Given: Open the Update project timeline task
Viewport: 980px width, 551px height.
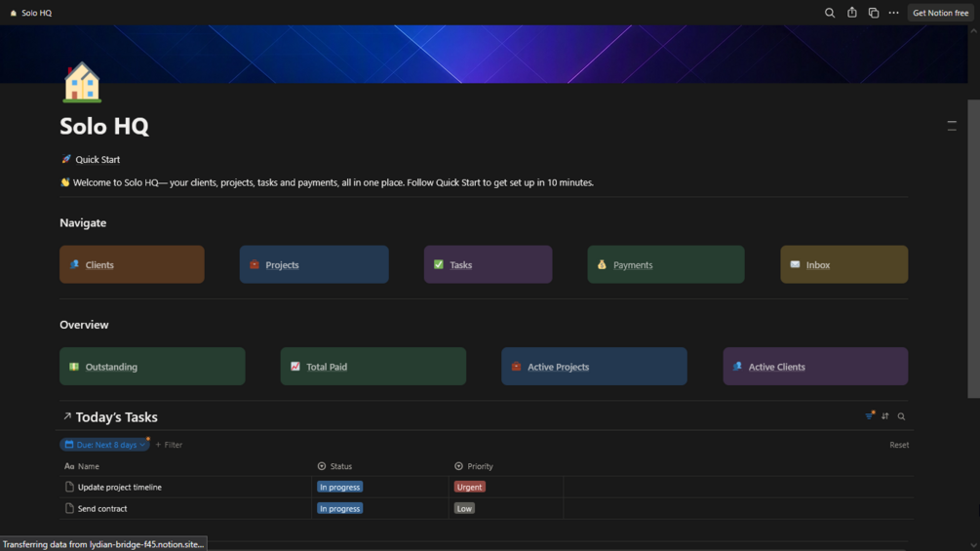Looking at the screenshot, I should tap(119, 487).
